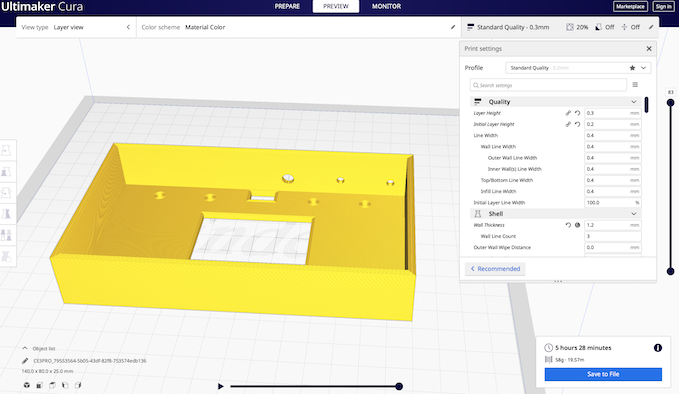The width and height of the screenshot is (679, 394).
Task: Click the Wall Thickness value field
Action: click(x=612, y=225)
